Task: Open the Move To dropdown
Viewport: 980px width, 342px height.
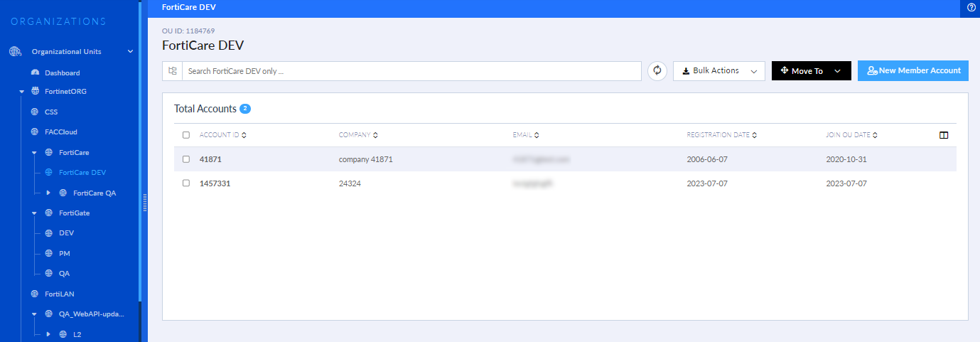Action: [812, 70]
